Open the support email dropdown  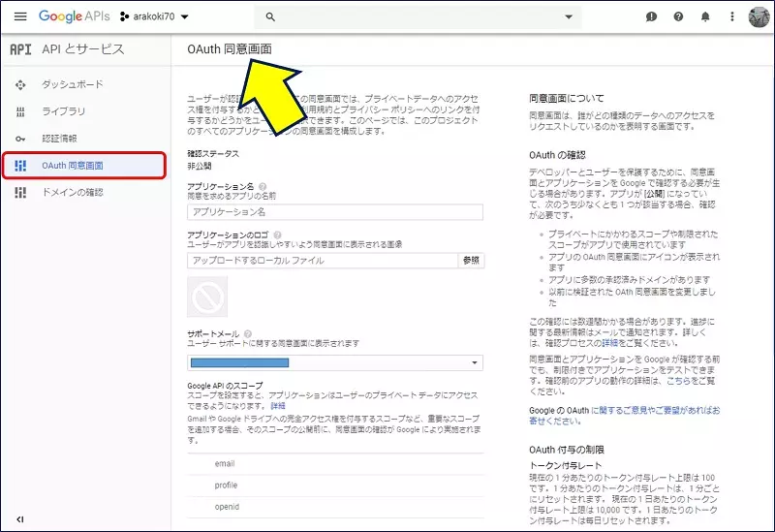pos(335,363)
